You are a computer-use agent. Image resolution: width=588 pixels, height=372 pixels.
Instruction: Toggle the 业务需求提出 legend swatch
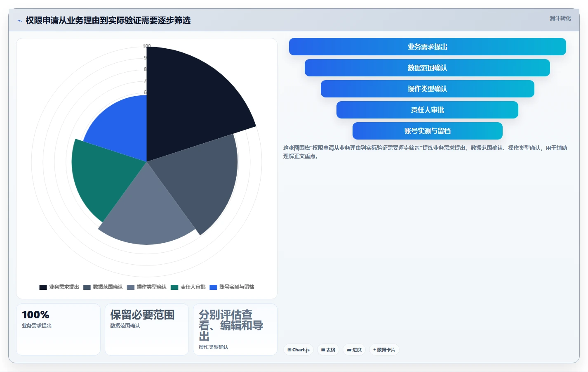(43, 287)
